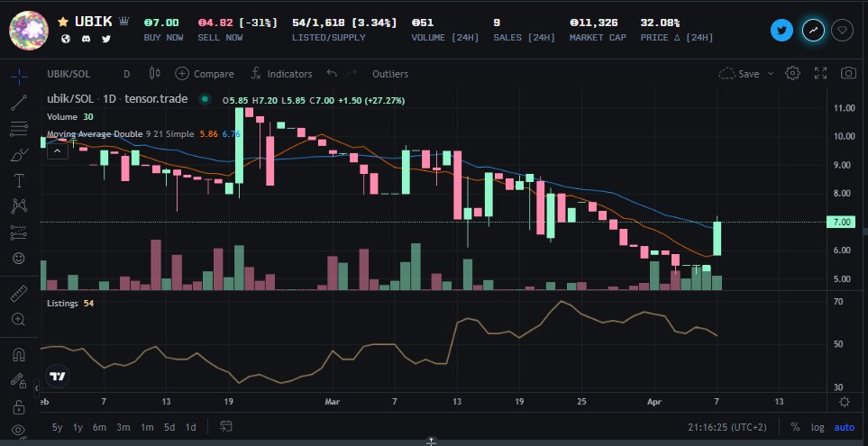Open chart settings gear
Screen dimensions: 868x446
tap(792, 73)
